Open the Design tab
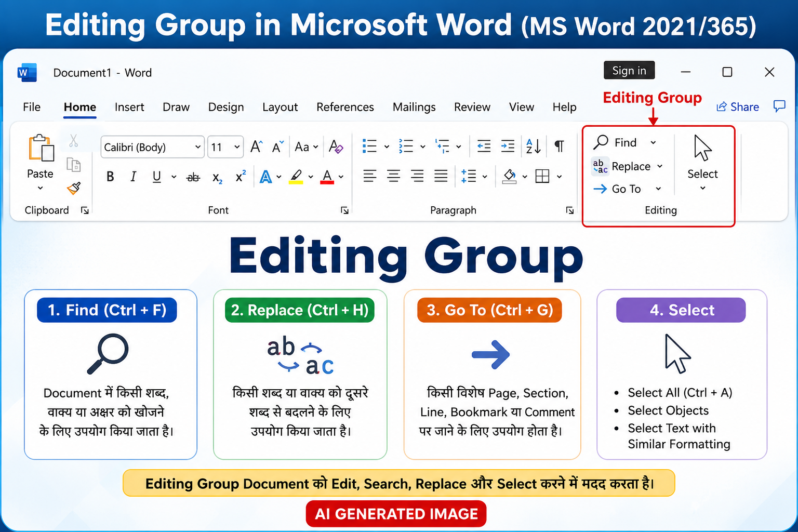 coord(226,107)
